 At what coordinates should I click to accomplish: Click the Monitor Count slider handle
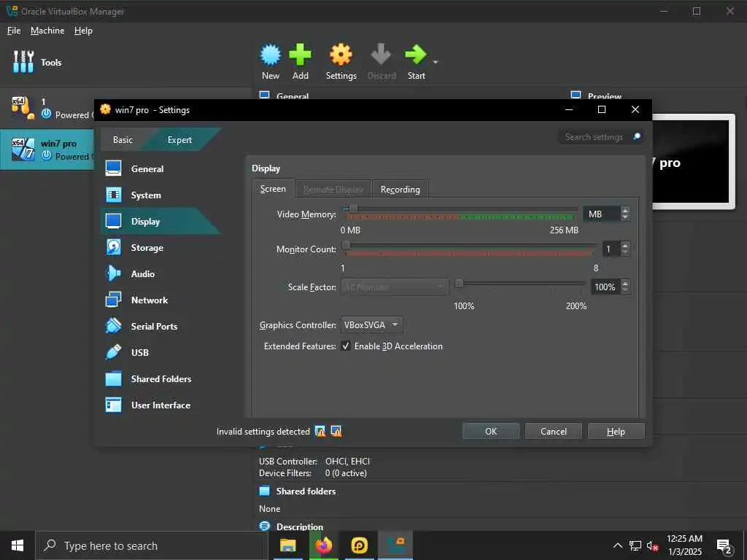[x=347, y=245]
